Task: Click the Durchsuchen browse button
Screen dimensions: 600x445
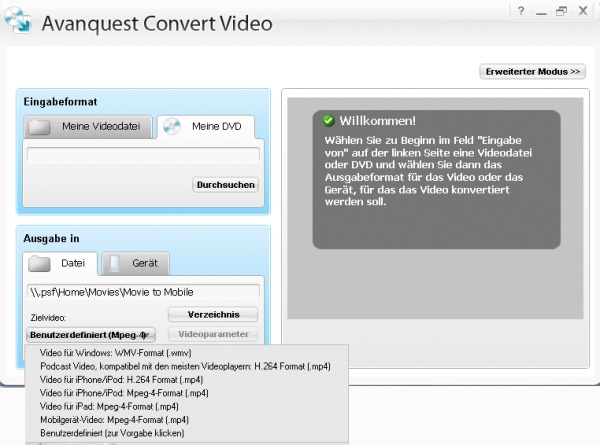Action: point(225,185)
